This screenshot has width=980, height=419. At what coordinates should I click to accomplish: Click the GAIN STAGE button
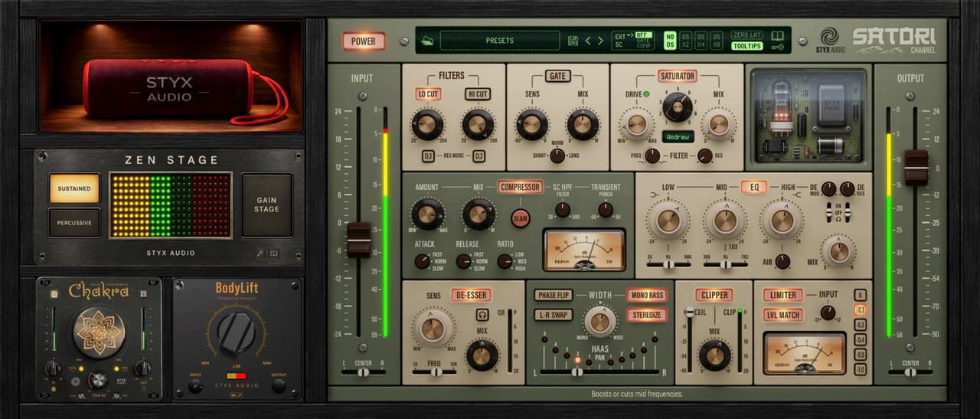click(267, 205)
